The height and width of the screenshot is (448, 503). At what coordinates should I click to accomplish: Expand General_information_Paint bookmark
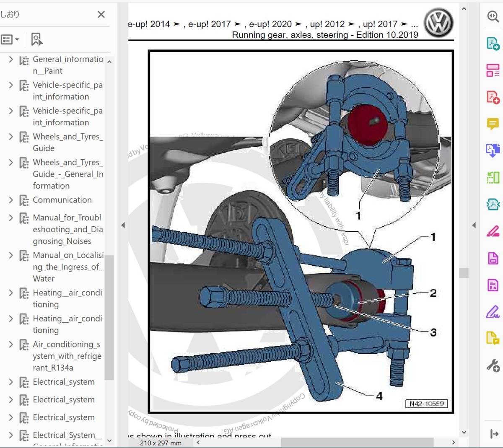point(11,60)
